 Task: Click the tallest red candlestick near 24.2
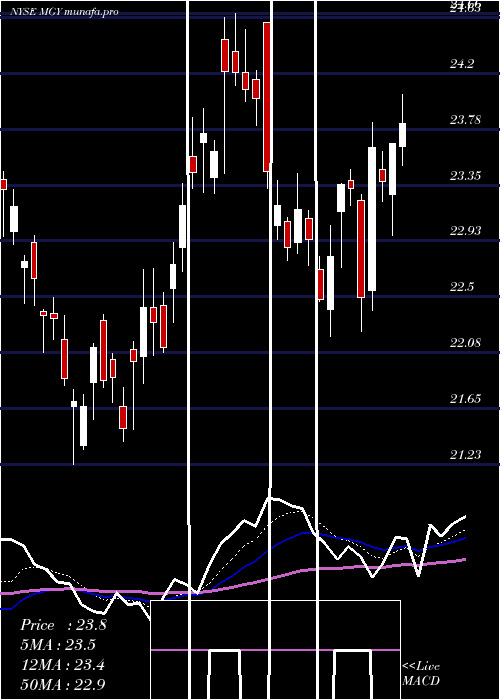click(267, 97)
